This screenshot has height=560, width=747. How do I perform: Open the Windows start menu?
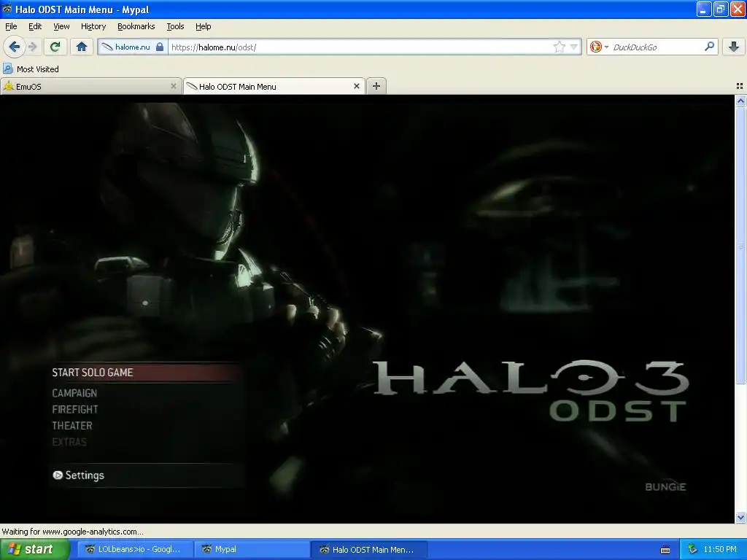coord(34,550)
